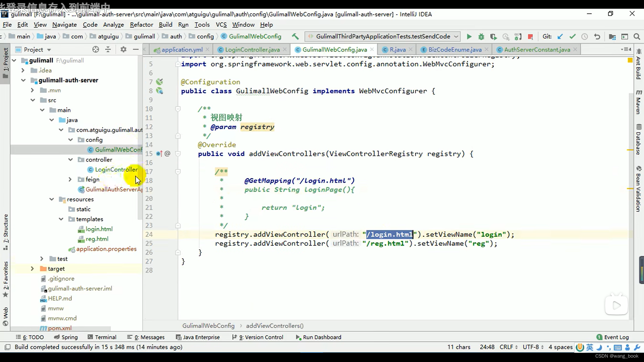
Task: Click the UTF-8 encoding in status bar
Action: pyautogui.click(x=533, y=347)
